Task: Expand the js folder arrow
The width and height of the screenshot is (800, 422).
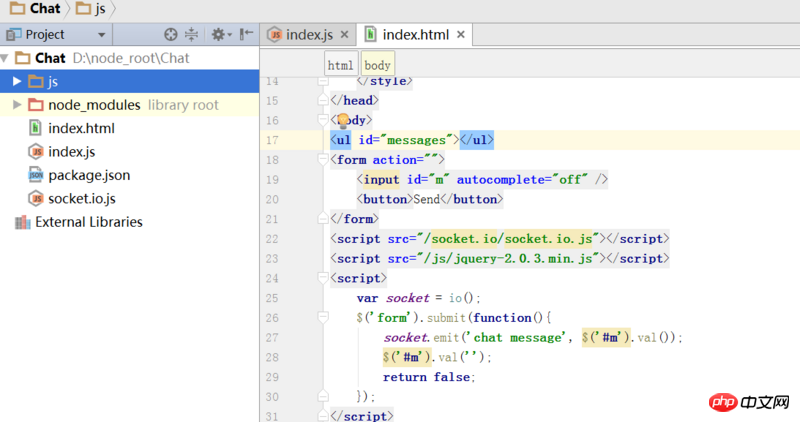Action: click(x=17, y=81)
